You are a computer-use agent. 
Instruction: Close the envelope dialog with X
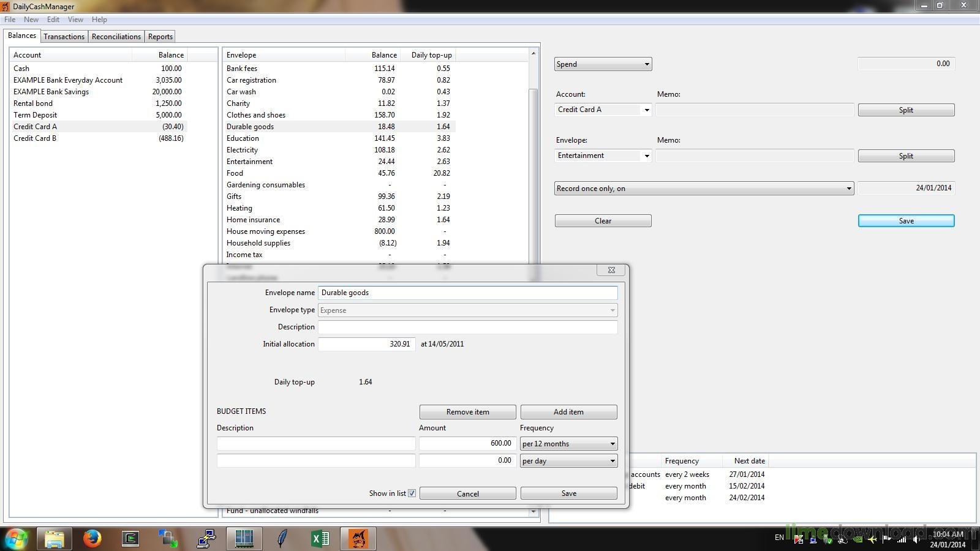pos(611,270)
